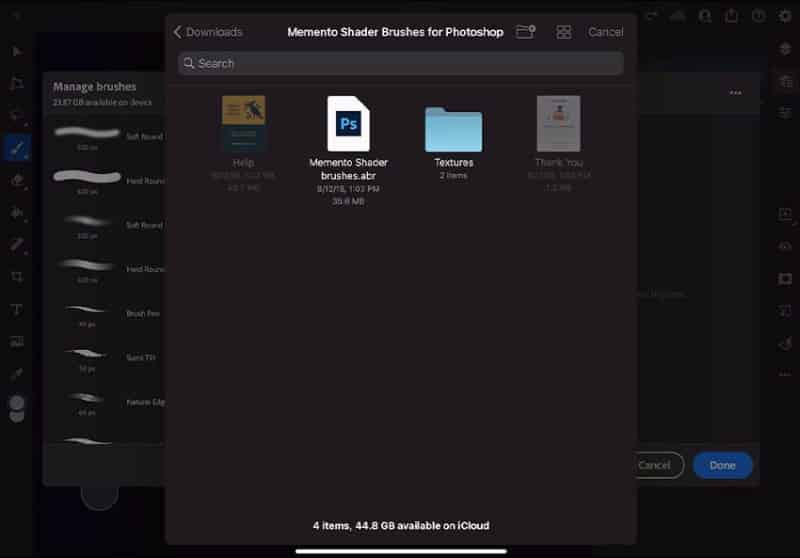Select the Brush Pen brush row
The height and width of the screenshot is (558, 800).
point(107,314)
